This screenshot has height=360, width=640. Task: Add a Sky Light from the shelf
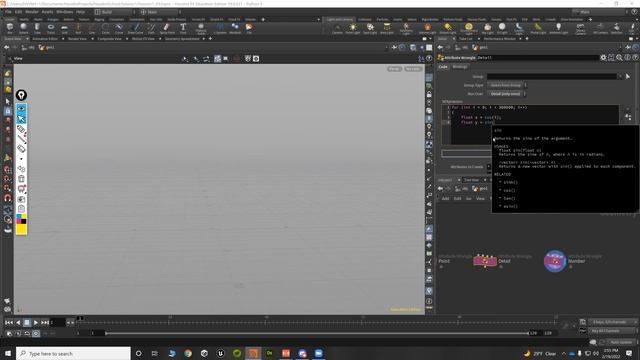click(487, 29)
